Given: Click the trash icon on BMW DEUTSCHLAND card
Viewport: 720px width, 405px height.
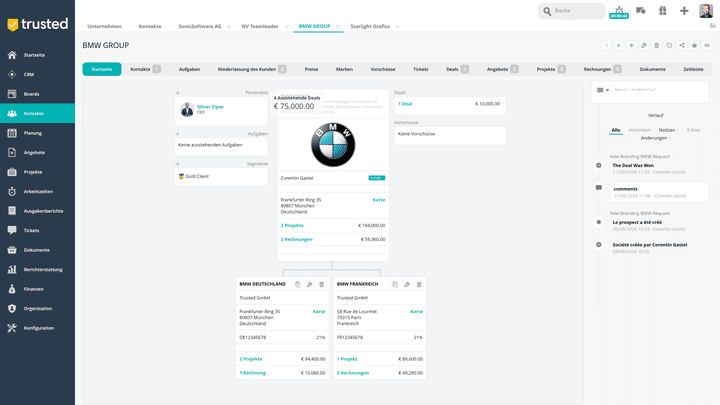Looking at the screenshot, I should (321, 284).
